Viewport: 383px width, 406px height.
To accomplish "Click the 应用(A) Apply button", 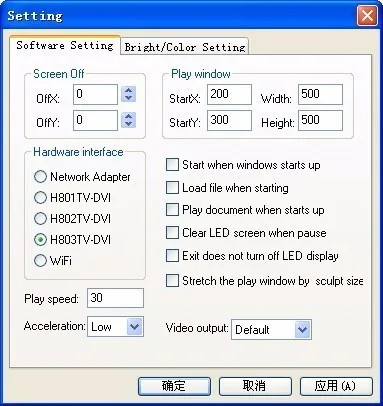I will (x=336, y=386).
